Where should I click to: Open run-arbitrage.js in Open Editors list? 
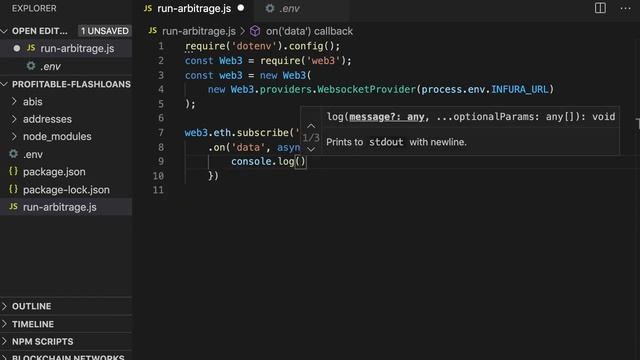click(x=66, y=49)
